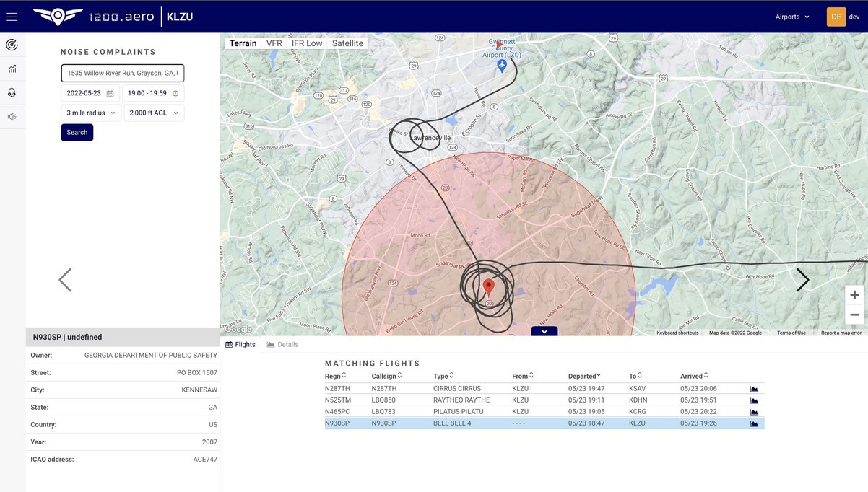Open the statistics chart sidebar icon
The image size is (868, 492).
click(x=12, y=69)
